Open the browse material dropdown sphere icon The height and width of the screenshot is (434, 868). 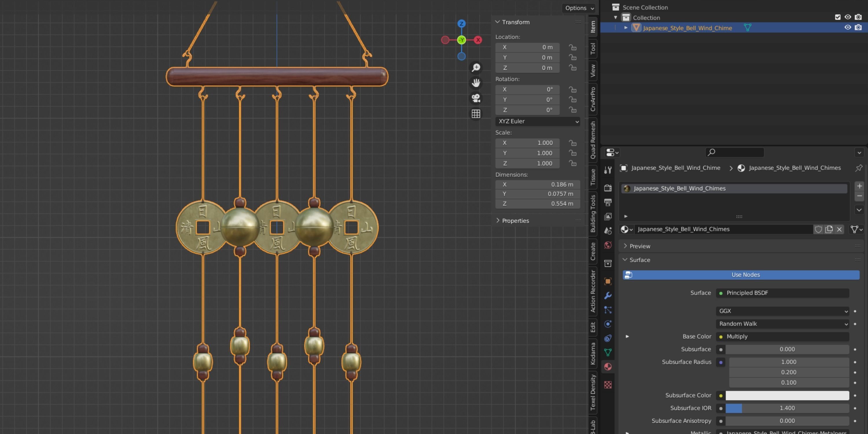pos(627,229)
